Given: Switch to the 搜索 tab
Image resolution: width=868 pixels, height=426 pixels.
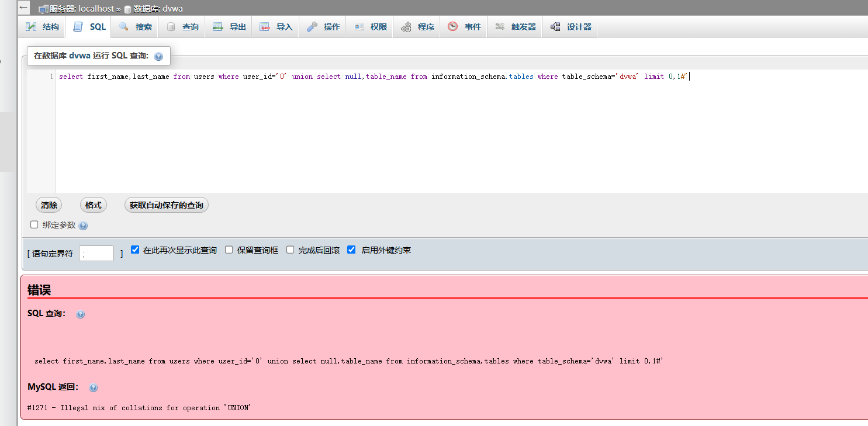Looking at the screenshot, I should pyautogui.click(x=136, y=27).
